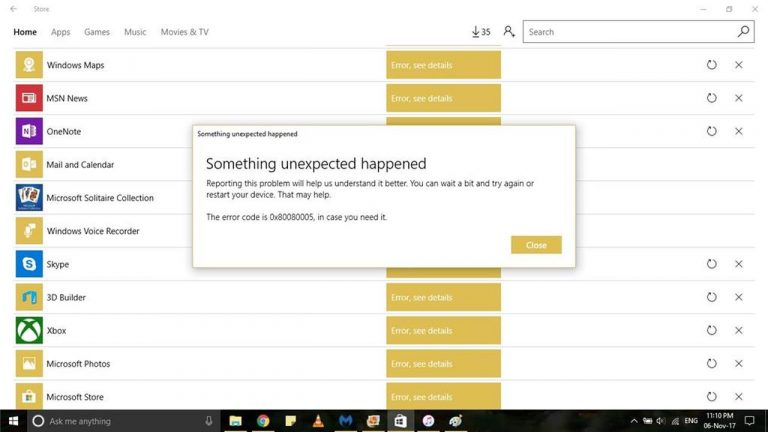Activate the Cortana microphone
The width and height of the screenshot is (768, 432).
[x=209, y=421]
